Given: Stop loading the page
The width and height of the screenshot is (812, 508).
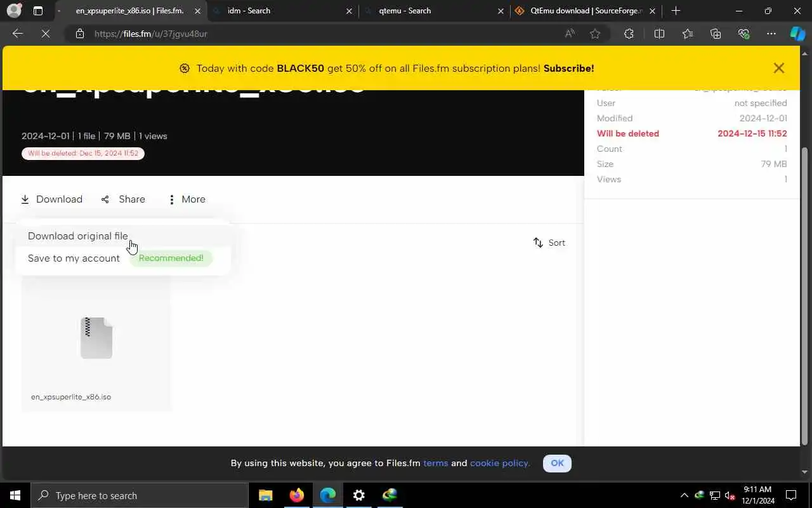Looking at the screenshot, I should point(46,34).
